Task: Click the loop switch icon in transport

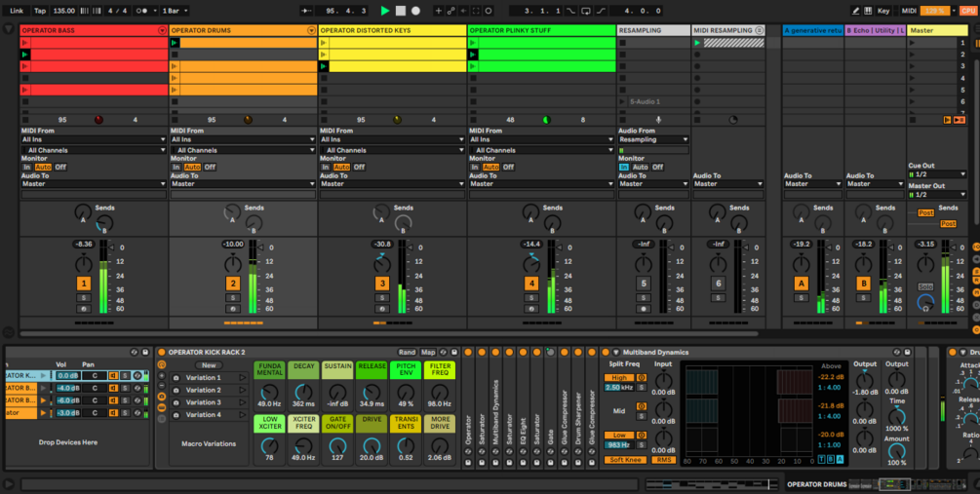Action: point(586,11)
